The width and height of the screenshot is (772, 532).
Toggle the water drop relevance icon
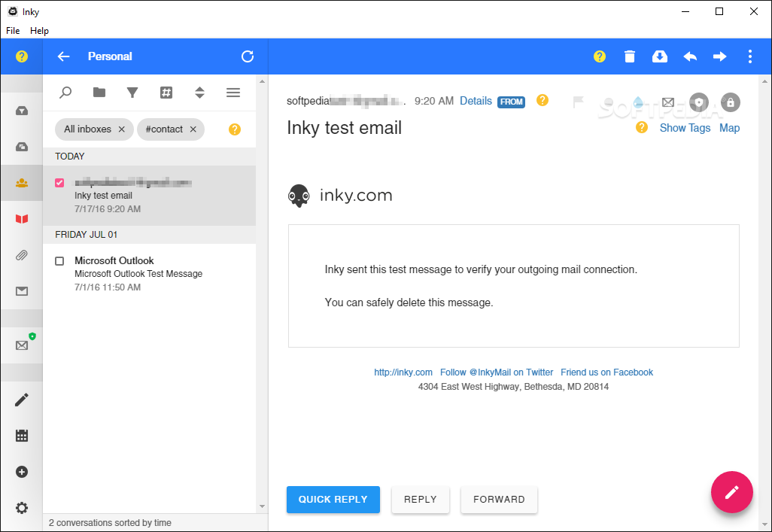point(638,102)
